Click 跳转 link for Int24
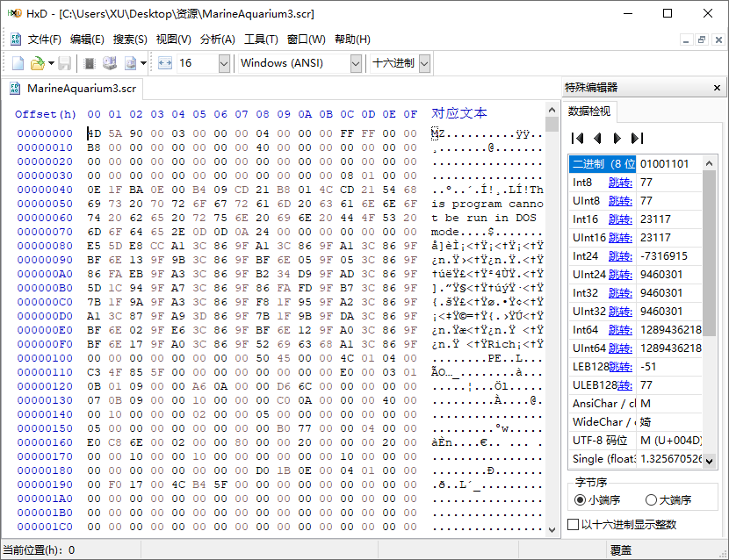 click(620, 256)
